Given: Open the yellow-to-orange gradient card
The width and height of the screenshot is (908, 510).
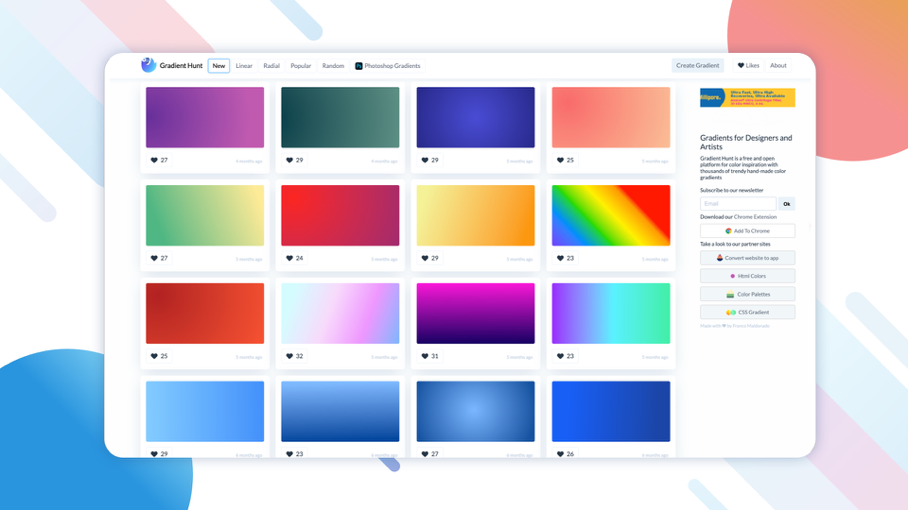Looking at the screenshot, I should pos(475,215).
